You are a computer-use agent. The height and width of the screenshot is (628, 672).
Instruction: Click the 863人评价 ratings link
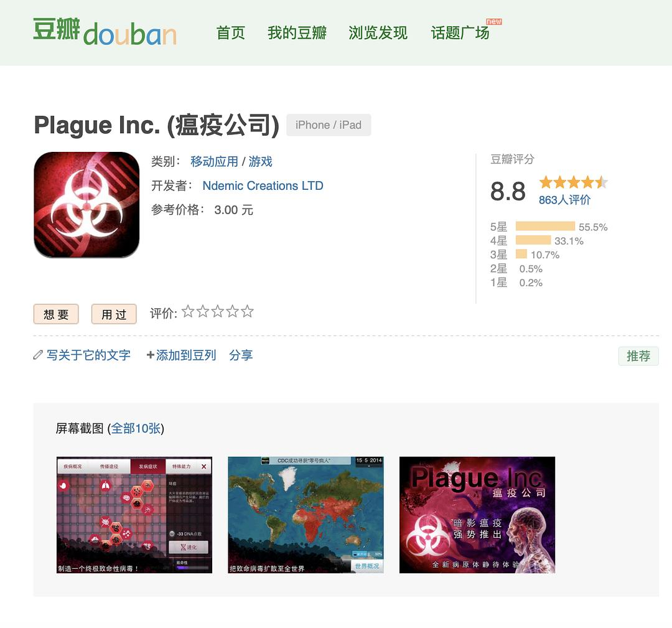point(564,200)
